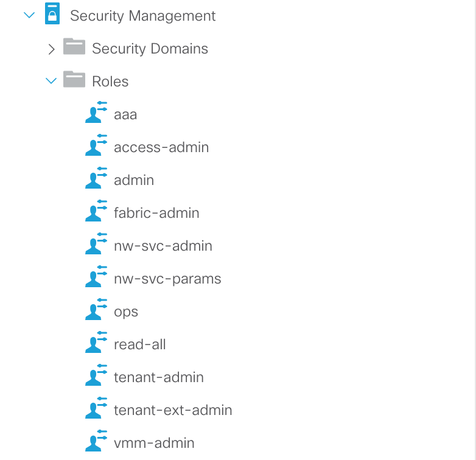The height and width of the screenshot is (460, 476).
Task: Click the access-admin role icon
Action: coord(96,147)
